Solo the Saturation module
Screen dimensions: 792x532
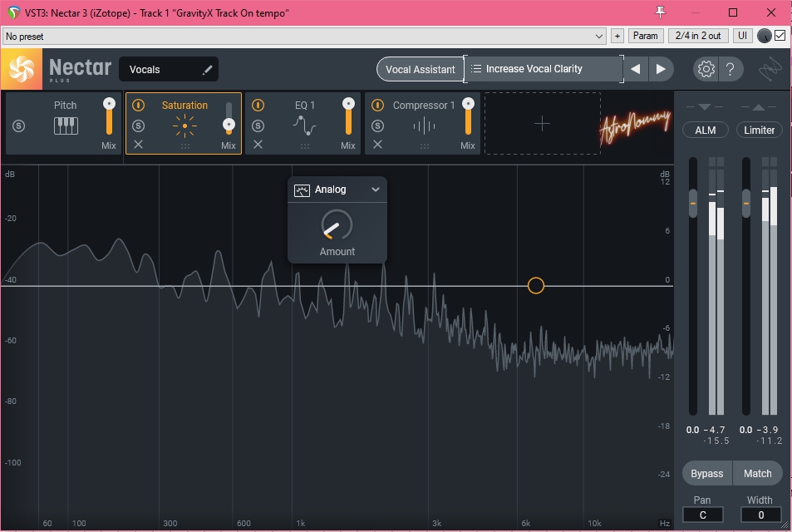point(138,126)
